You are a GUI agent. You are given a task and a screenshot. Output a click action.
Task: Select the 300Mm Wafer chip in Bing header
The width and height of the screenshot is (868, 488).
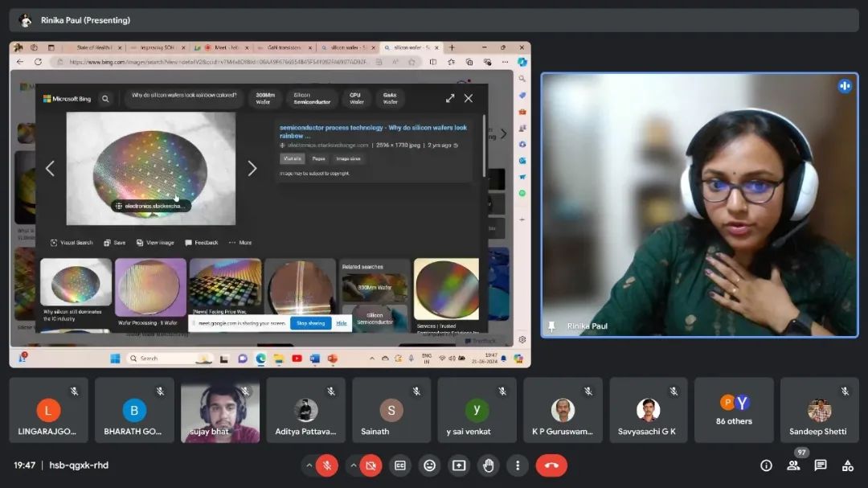[x=264, y=99]
